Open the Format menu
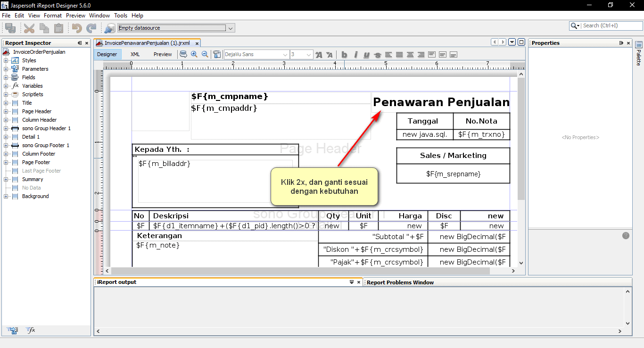 point(53,16)
